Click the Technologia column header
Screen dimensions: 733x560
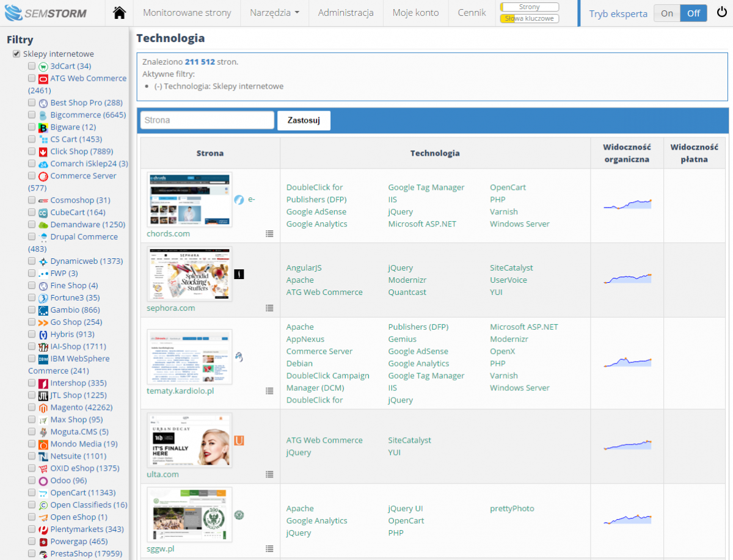pos(435,153)
